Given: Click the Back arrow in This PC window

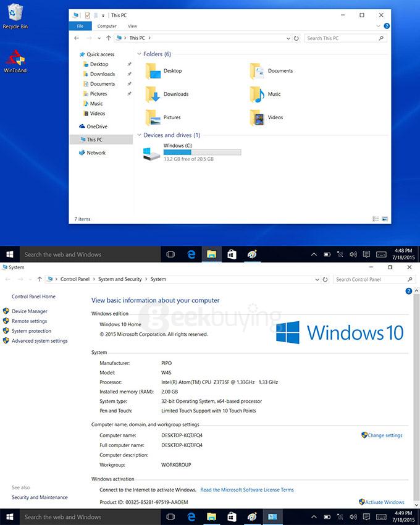Looking at the screenshot, I should [x=77, y=38].
